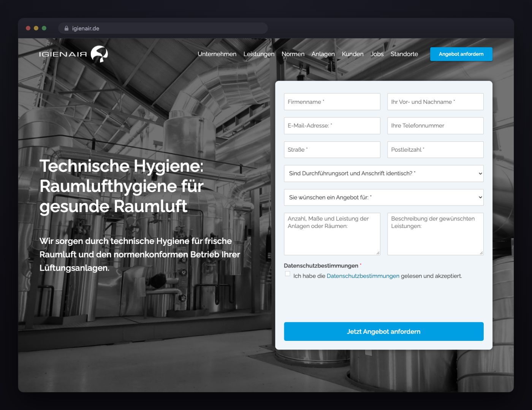Navigate to Standorte
The width and height of the screenshot is (532, 410).
click(x=404, y=54)
